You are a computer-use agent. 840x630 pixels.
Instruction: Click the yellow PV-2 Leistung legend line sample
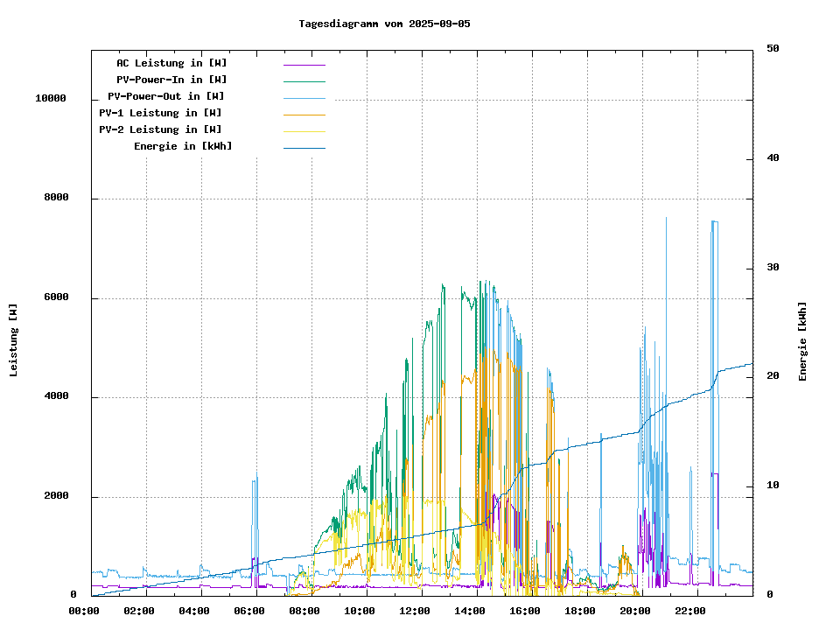coord(304,130)
